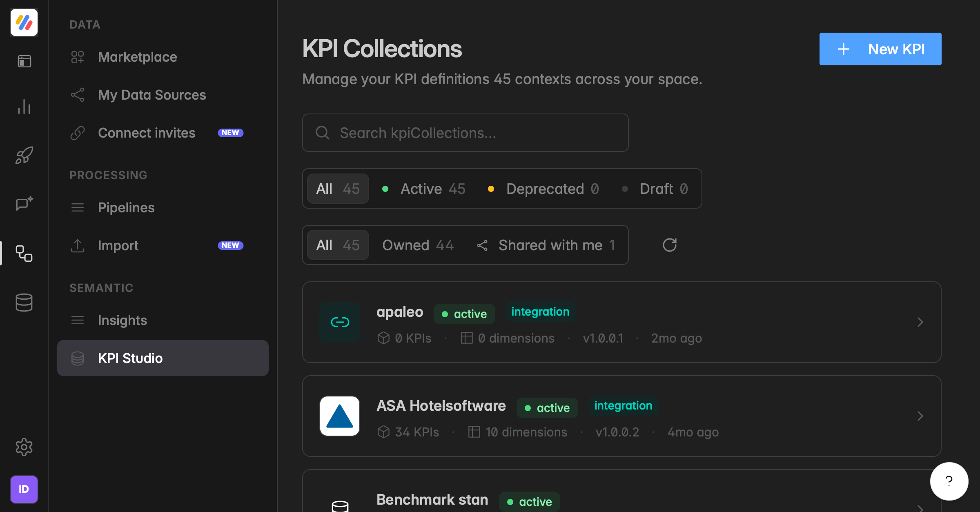Click the apaleo collection title
This screenshot has width=980, height=512.
coord(400,312)
